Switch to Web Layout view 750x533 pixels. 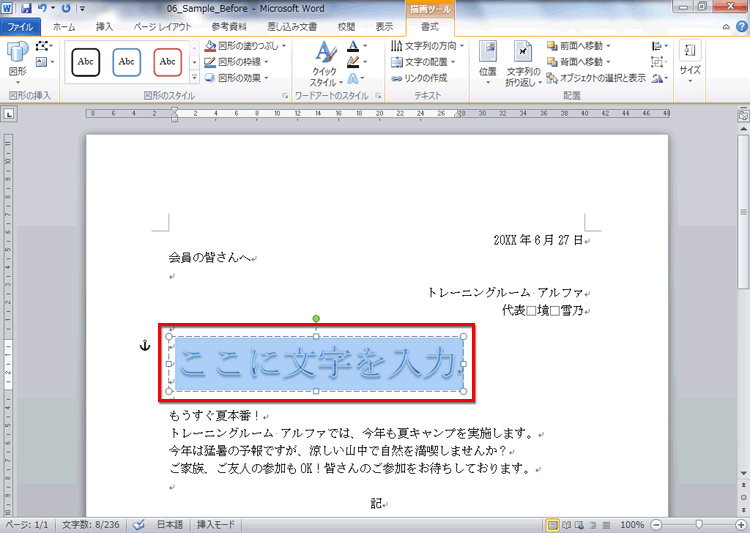pyautogui.click(x=579, y=525)
